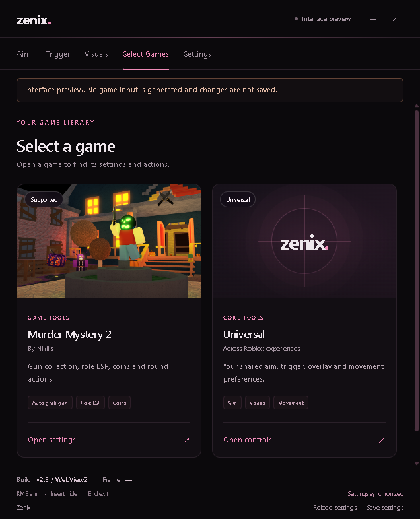Go to the Settings tab
The width and height of the screenshot is (420, 519).
point(197,54)
